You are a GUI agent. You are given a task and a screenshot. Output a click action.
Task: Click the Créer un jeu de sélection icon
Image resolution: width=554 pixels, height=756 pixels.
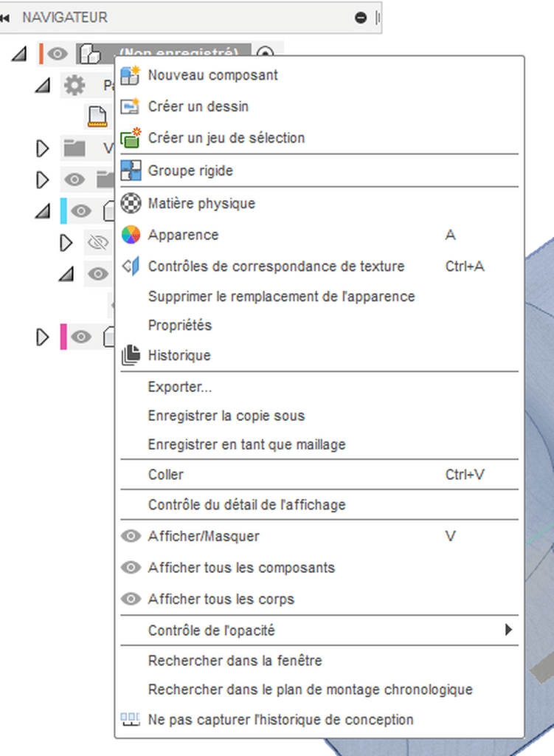pyautogui.click(x=130, y=138)
